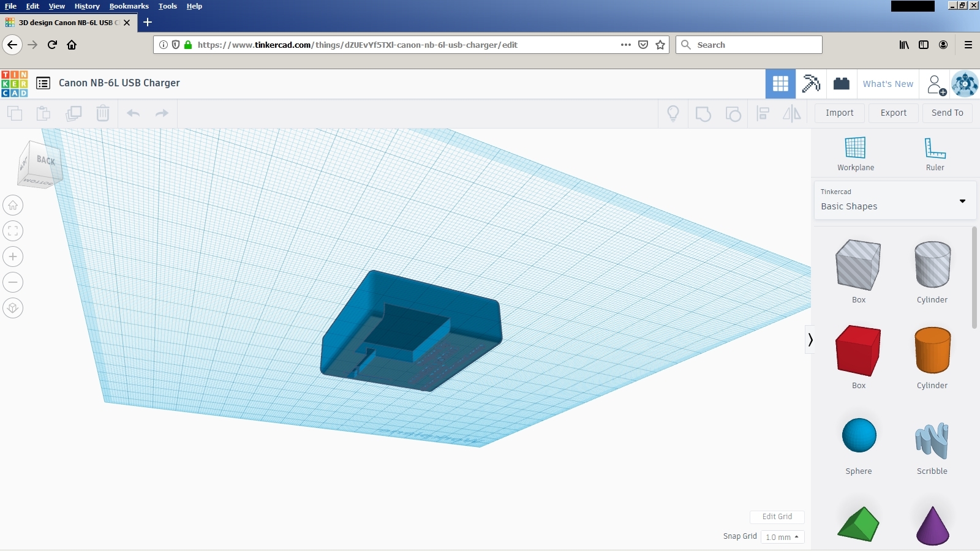Collapse the shapes panel arrow

click(x=810, y=339)
